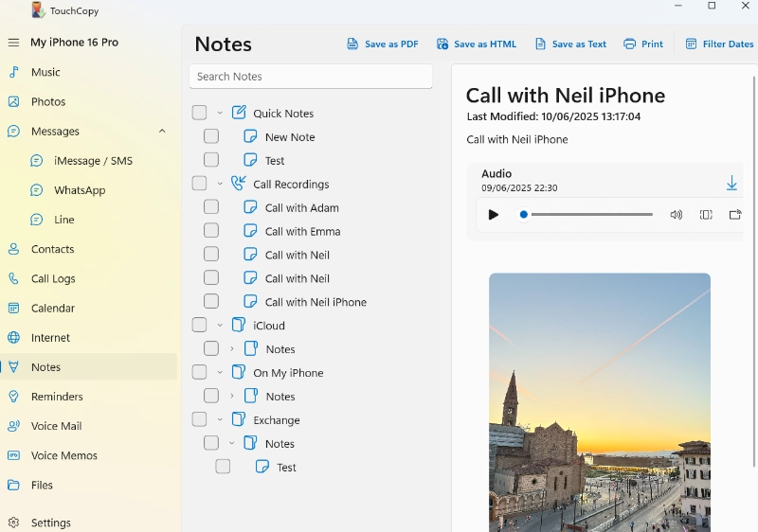Viewport: 758px width, 532px height.
Task: Click the TouchCopy app logo
Action: click(38, 9)
